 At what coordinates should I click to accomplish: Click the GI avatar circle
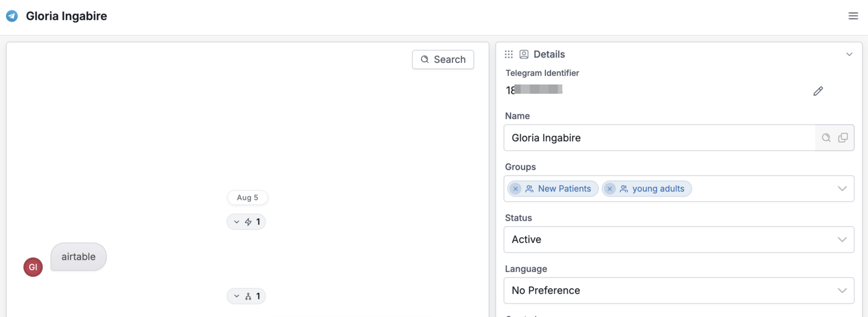[33, 267]
